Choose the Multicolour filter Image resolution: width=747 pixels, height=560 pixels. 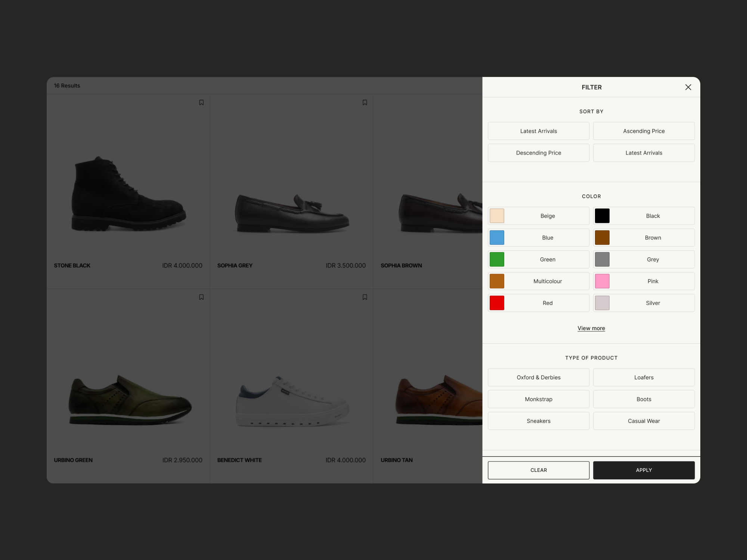coord(539,281)
